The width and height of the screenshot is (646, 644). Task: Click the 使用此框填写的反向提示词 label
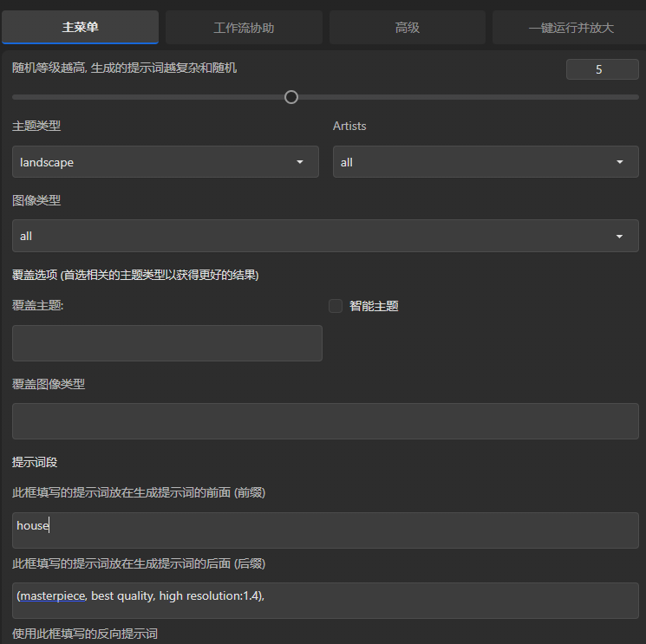pyautogui.click(x=85, y=634)
